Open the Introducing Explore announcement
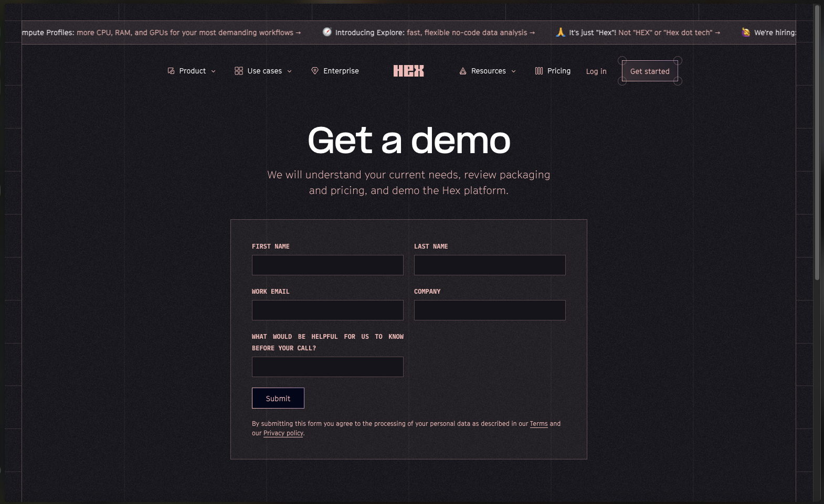This screenshot has width=824, height=504. click(429, 33)
